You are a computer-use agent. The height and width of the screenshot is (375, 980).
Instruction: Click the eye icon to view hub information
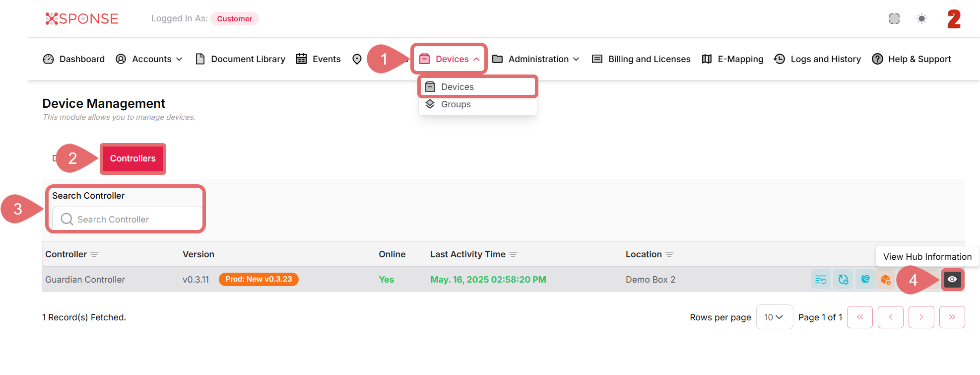pos(952,280)
